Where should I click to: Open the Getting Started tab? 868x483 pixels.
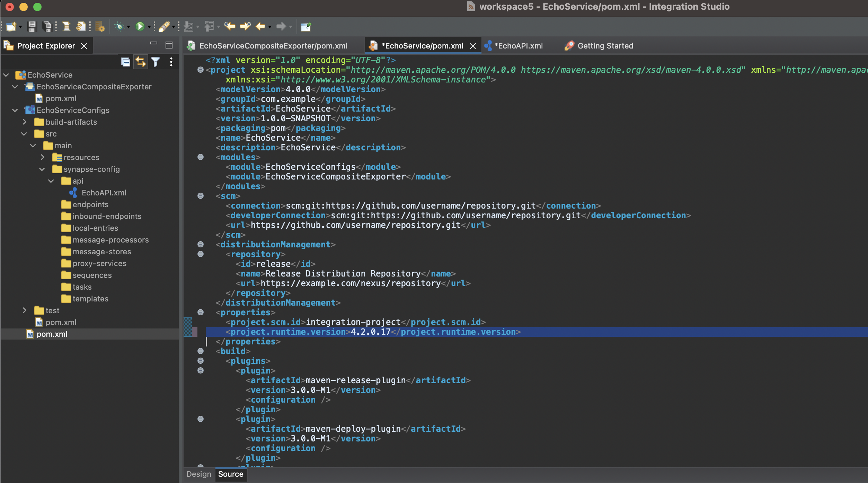[x=599, y=46]
